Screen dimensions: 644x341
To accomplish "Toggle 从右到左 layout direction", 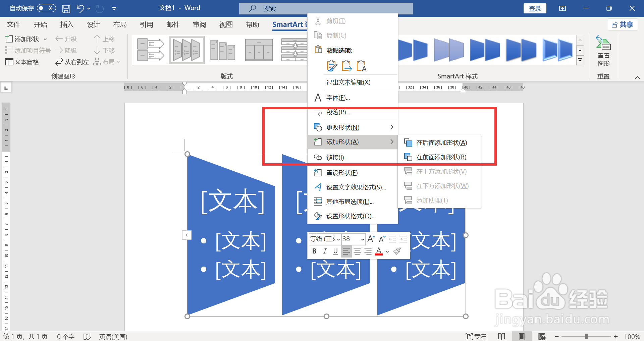I will point(72,62).
